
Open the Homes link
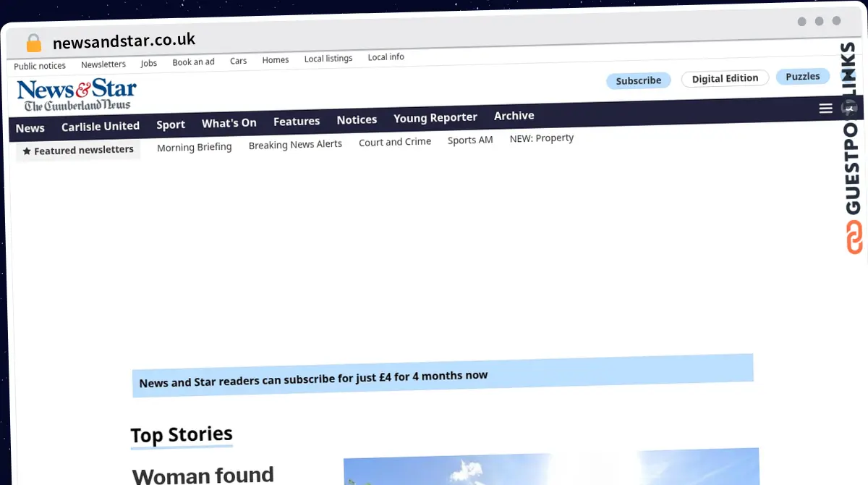tap(276, 60)
